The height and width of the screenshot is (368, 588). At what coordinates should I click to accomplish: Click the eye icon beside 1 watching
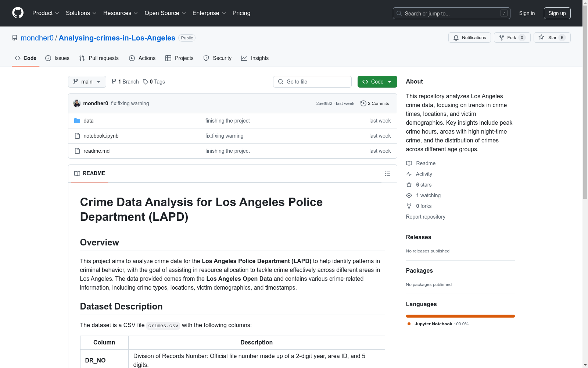coord(409,195)
